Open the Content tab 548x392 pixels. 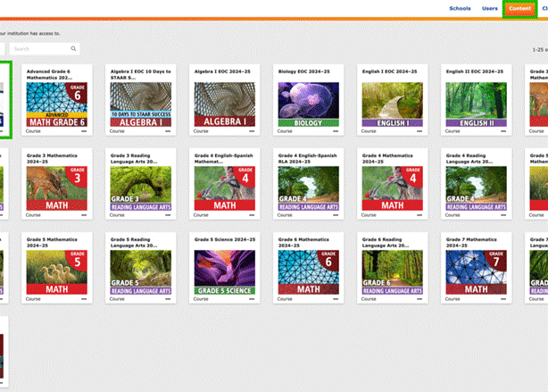(519, 8)
